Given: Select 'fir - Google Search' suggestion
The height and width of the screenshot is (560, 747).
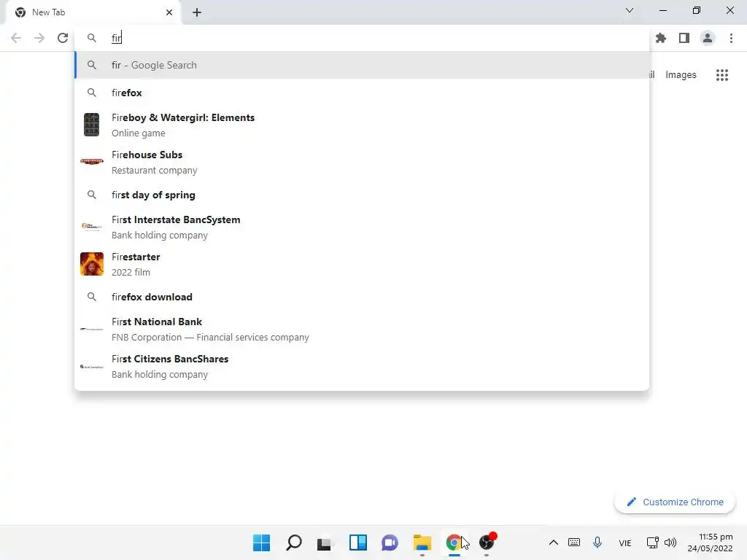Looking at the screenshot, I should [362, 65].
